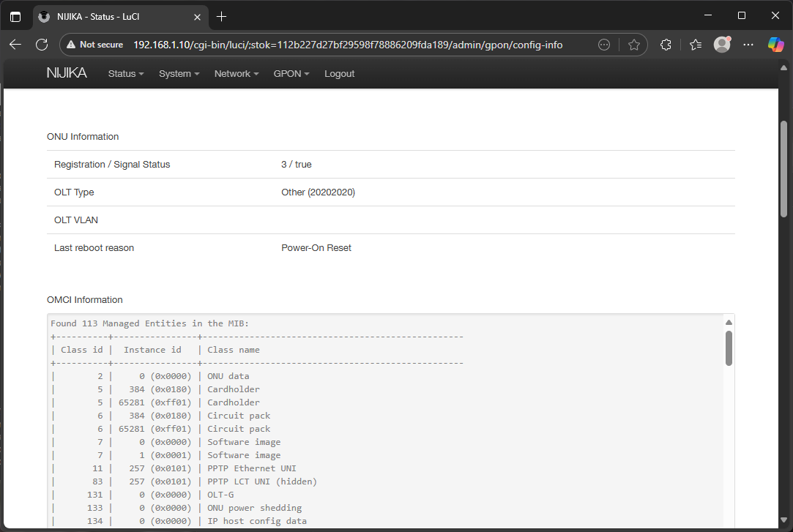Go back with the browser back arrow

point(15,45)
